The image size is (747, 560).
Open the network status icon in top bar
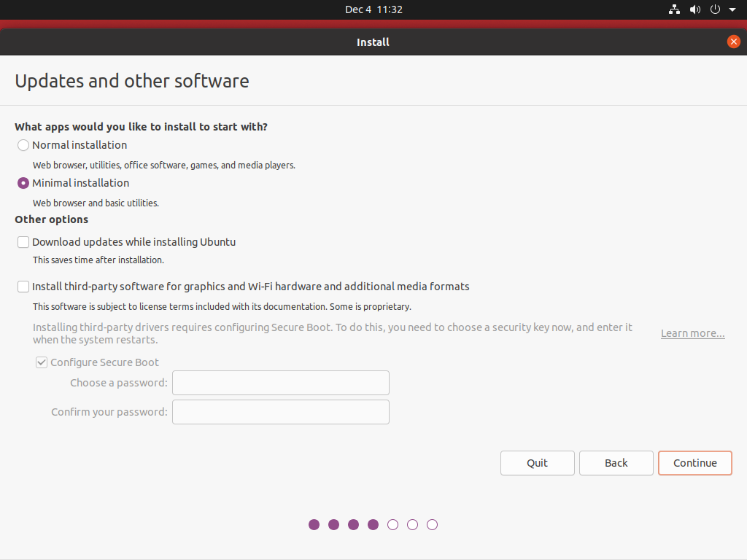[x=674, y=9]
